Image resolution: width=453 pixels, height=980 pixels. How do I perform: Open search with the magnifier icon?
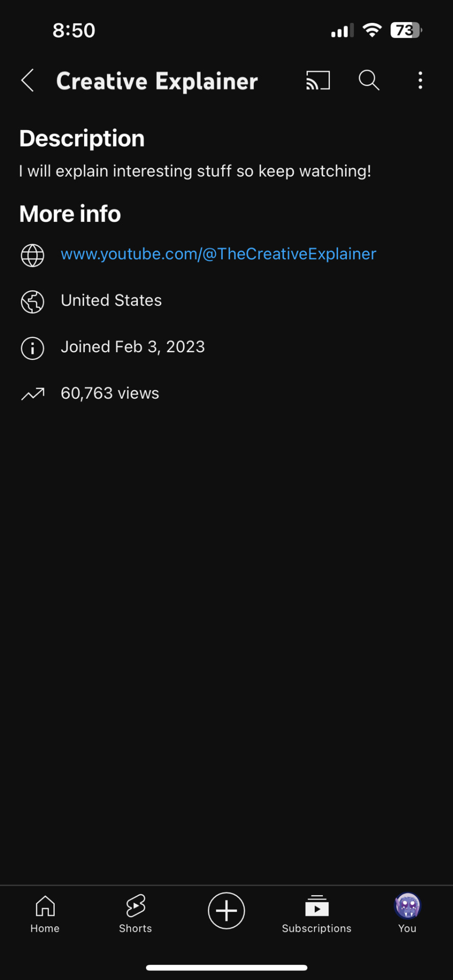click(369, 81)
